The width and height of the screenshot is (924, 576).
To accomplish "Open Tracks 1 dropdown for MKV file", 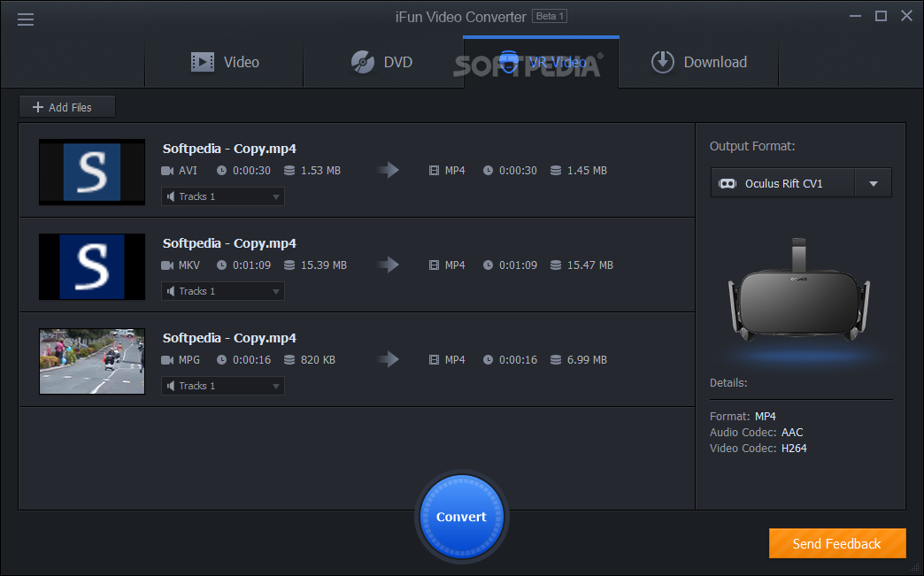I will click(x=223, y=291).
